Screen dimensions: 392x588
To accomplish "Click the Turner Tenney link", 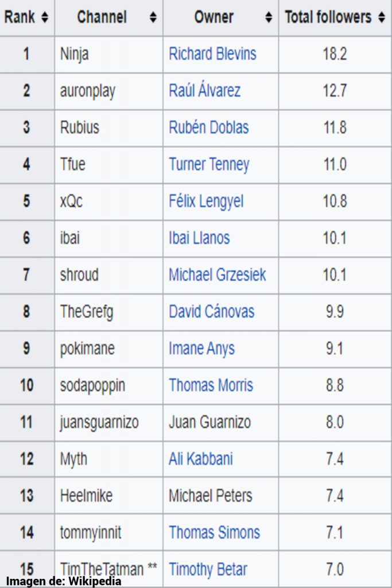I will pyautogui.click(x=209, y=165).
